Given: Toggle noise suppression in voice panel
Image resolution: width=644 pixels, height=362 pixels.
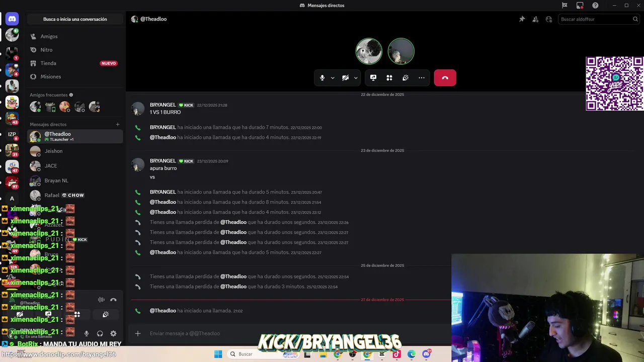Looking at the screenshot, I should 101,300.
